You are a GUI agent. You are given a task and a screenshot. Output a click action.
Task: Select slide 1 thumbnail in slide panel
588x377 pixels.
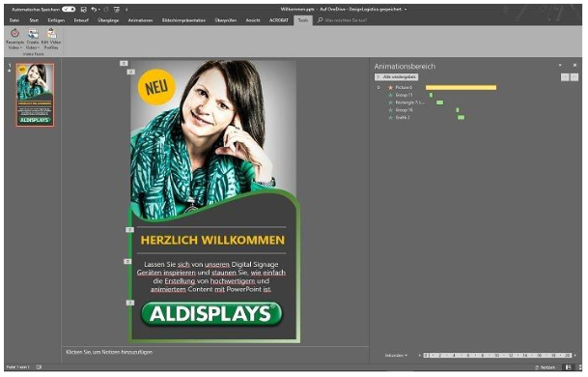(x=36, y=95)
